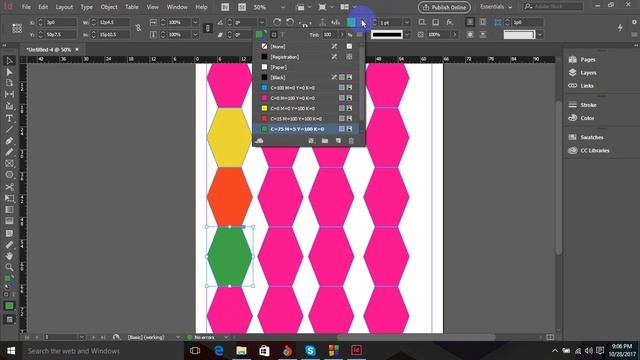Select the [None] swatch
640x360 pixels.
307,47
